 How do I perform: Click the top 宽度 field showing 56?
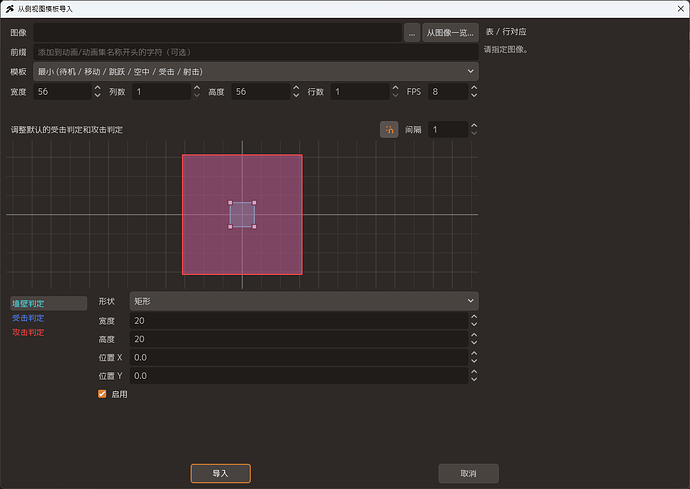62,92
